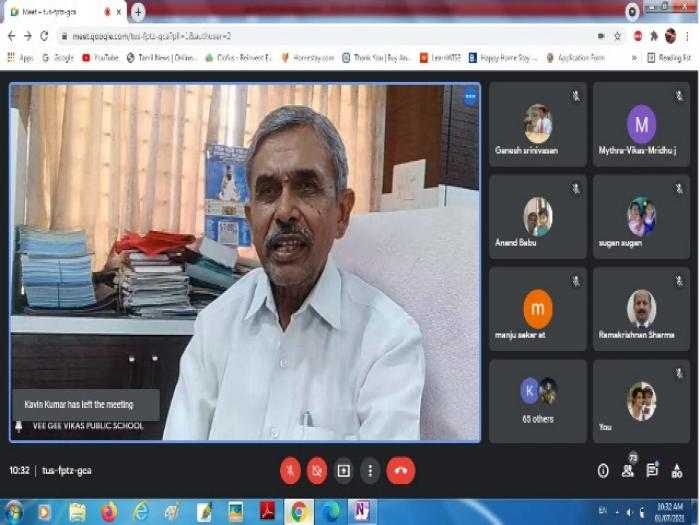Select the Ganesh srinivasan participant tile

click(x=538, y=125)
